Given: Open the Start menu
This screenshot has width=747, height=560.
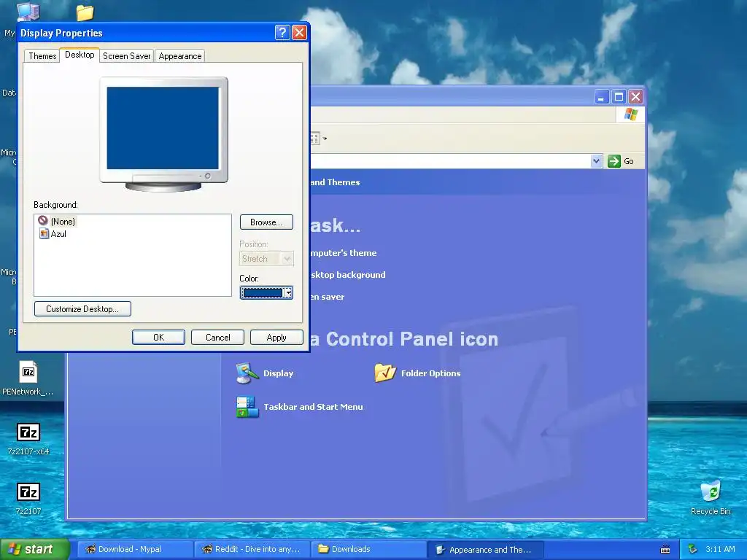Looking at the screenshot, I should (34, 549).
